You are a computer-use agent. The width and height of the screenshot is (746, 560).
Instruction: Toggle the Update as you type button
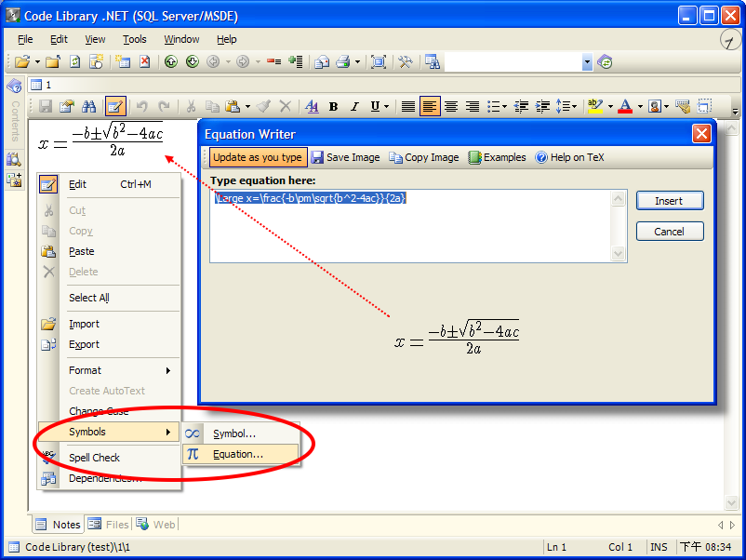[x=258, y=157]
